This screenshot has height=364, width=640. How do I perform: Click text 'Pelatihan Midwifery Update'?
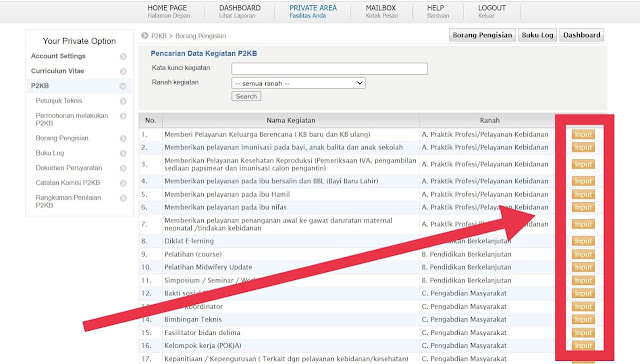pyautogui.click(x=208, y=267)
